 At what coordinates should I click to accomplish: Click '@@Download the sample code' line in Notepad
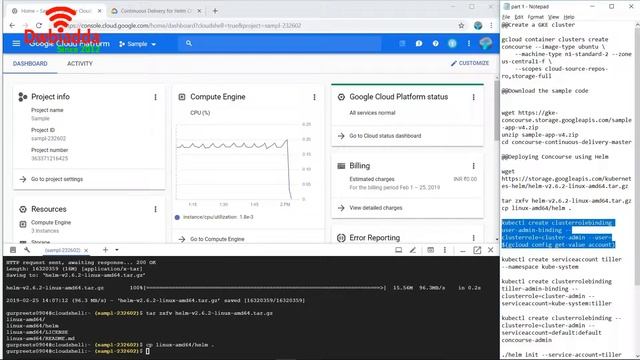click(544, 91)
